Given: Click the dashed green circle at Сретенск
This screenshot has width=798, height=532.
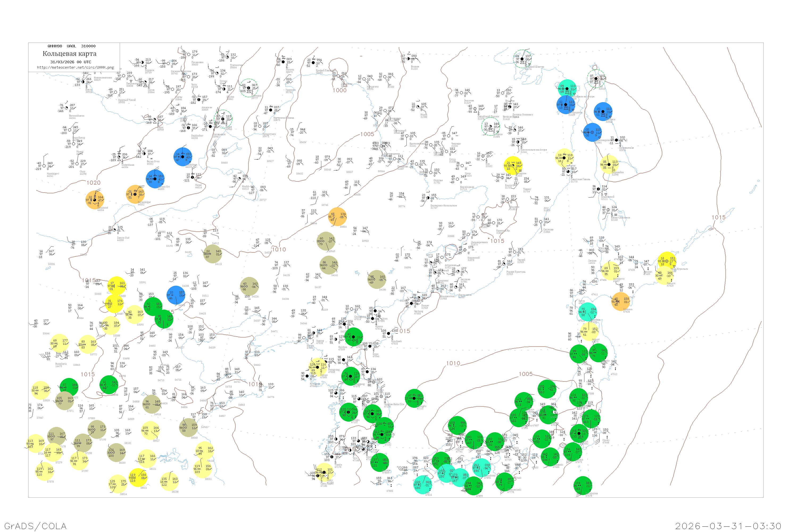Looking at the screenshot, I should (x=249, y=88).
